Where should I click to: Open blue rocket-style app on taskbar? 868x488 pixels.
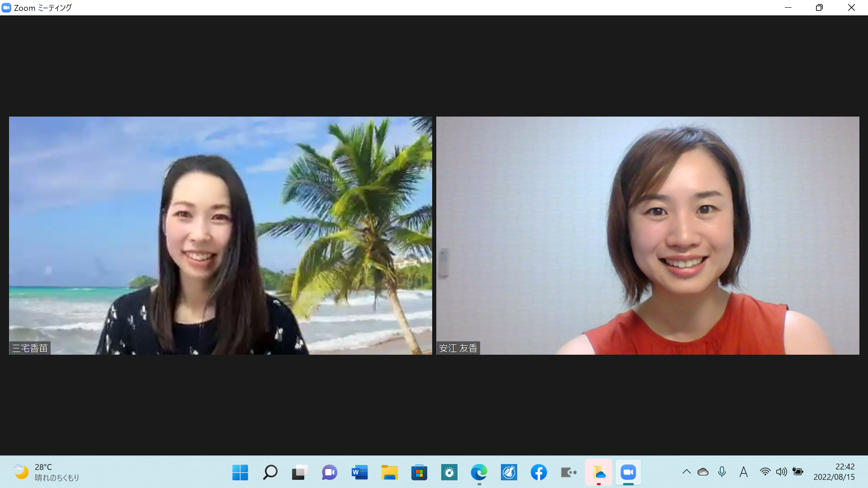click(x=509, y=473)
